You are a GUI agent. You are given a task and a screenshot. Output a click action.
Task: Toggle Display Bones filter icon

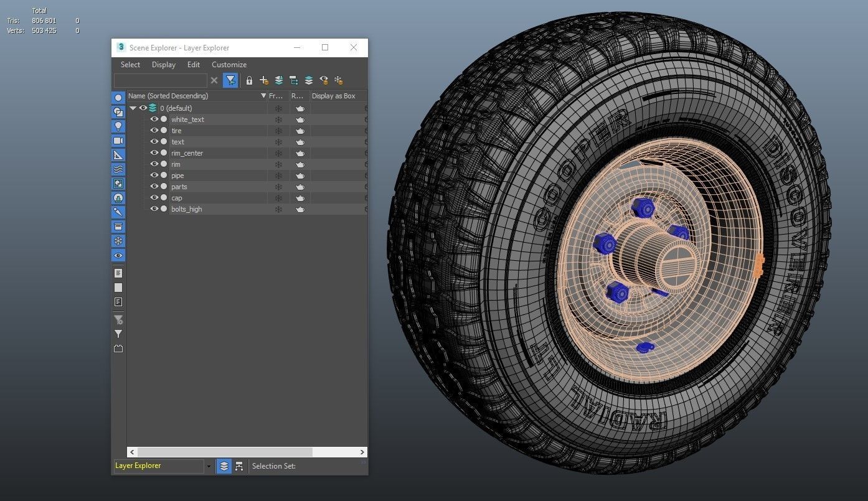[x=118, y=212]
